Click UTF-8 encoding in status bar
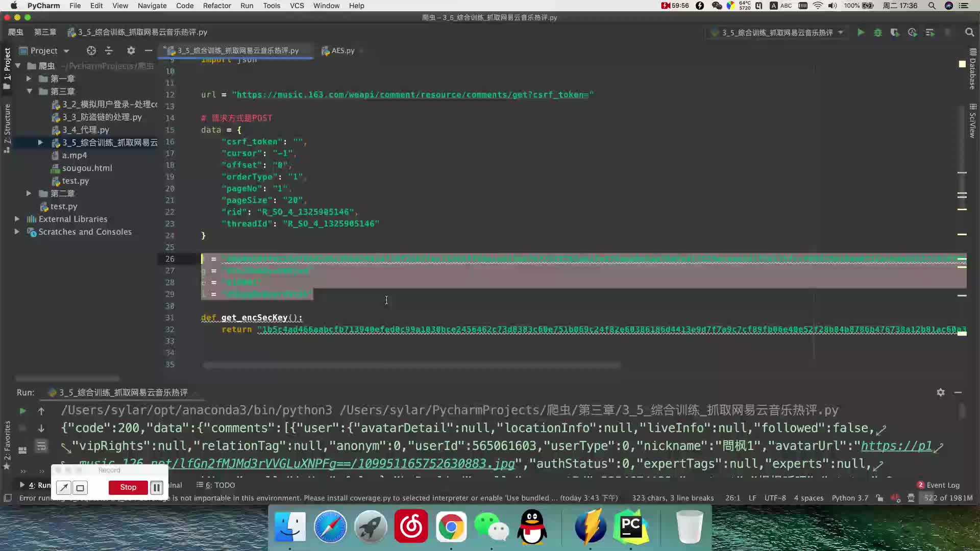The height and width of the screenshot is (551, 980). (775, 498)
